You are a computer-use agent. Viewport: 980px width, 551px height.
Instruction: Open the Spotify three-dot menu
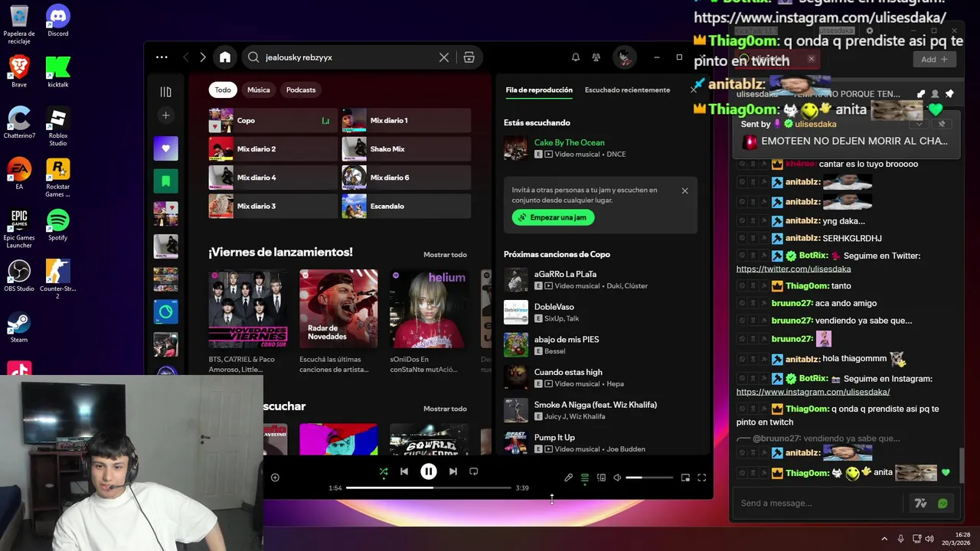(162, 57)
